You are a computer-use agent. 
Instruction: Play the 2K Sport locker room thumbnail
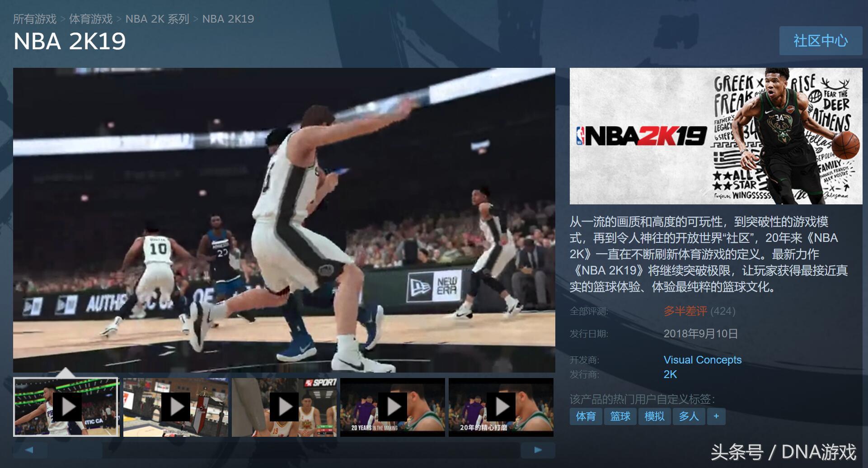point(285,407)
